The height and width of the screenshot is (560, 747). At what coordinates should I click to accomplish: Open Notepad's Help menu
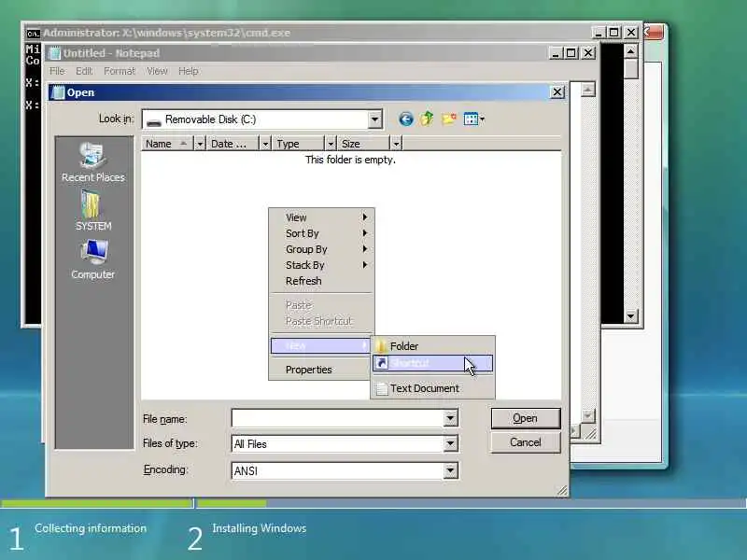(x=189, y=71)
